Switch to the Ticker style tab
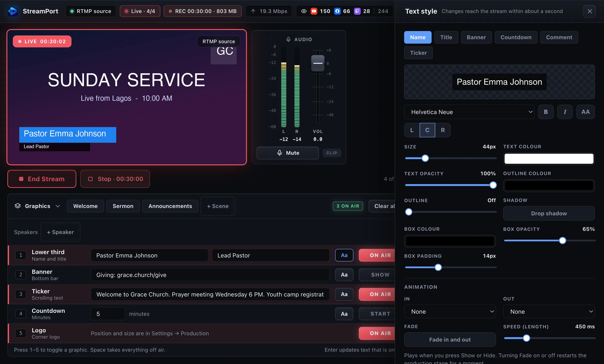Image resolution: width=604 pixels, height=364 pixels. (x=418, y=53)
